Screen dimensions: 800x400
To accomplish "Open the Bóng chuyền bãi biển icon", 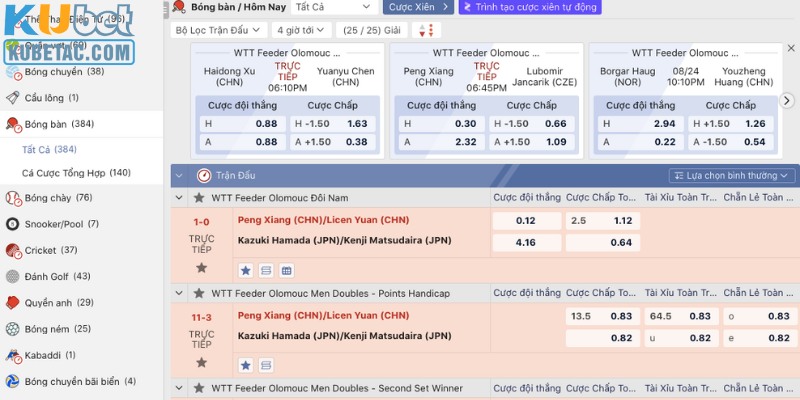I will coord(13,382).
